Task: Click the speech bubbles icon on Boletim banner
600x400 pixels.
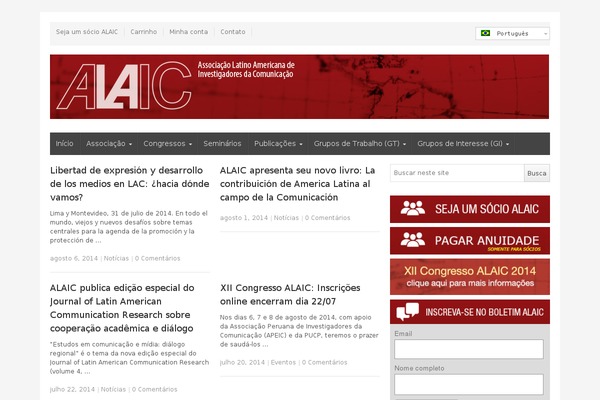Action: [x=408, y=312]
